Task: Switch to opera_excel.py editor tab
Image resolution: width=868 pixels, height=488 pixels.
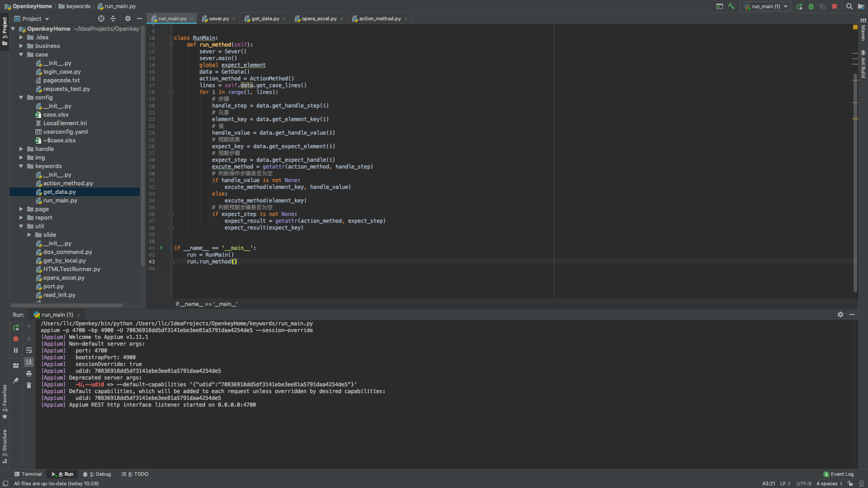Action: click(x=319, y=19)
